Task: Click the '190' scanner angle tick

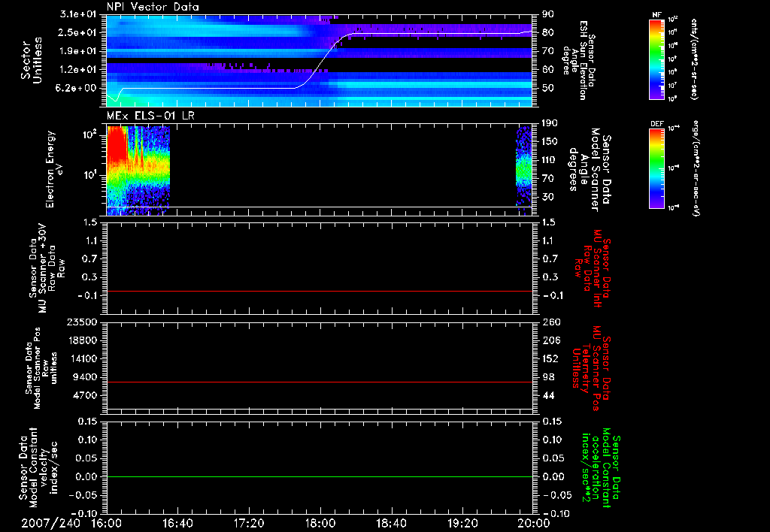Action: 550,123
